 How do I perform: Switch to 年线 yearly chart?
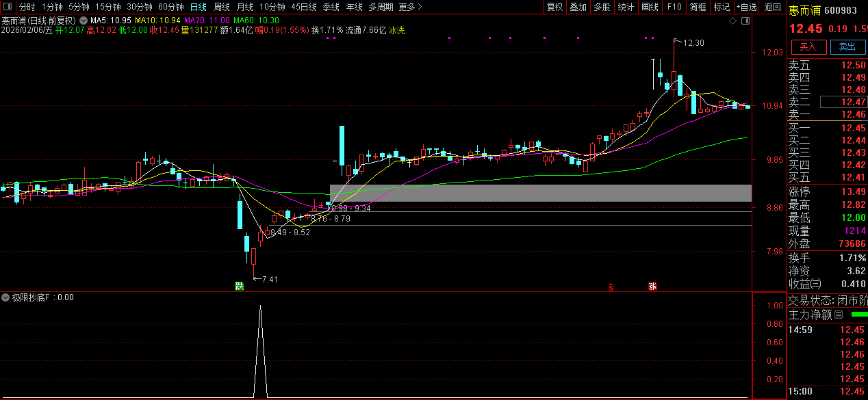(x=354, y=7)
